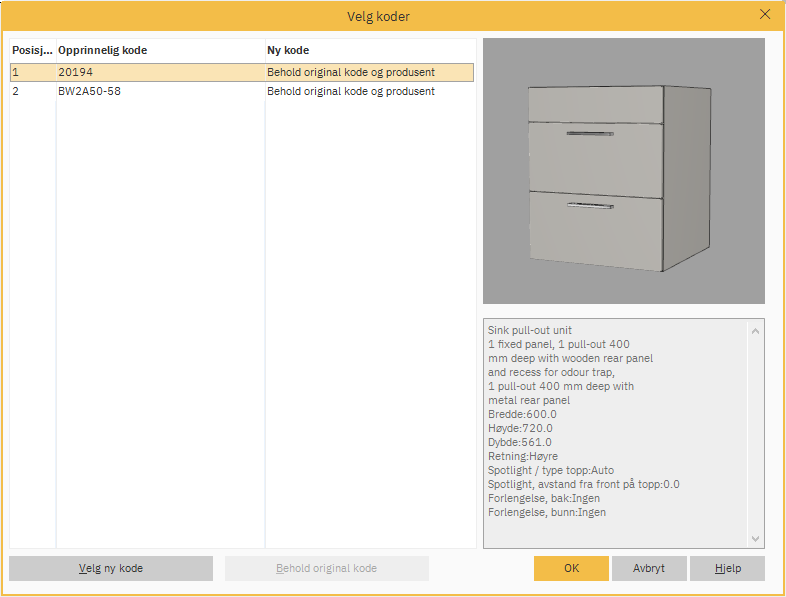
Task: Cancel with the Avbryt button
Action: (649, 568)
